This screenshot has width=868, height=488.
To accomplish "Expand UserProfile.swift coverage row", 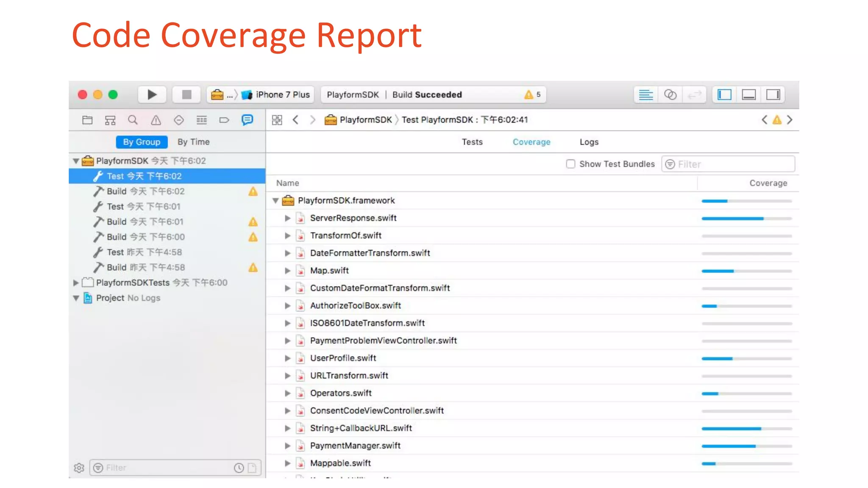I will (288, 358).
